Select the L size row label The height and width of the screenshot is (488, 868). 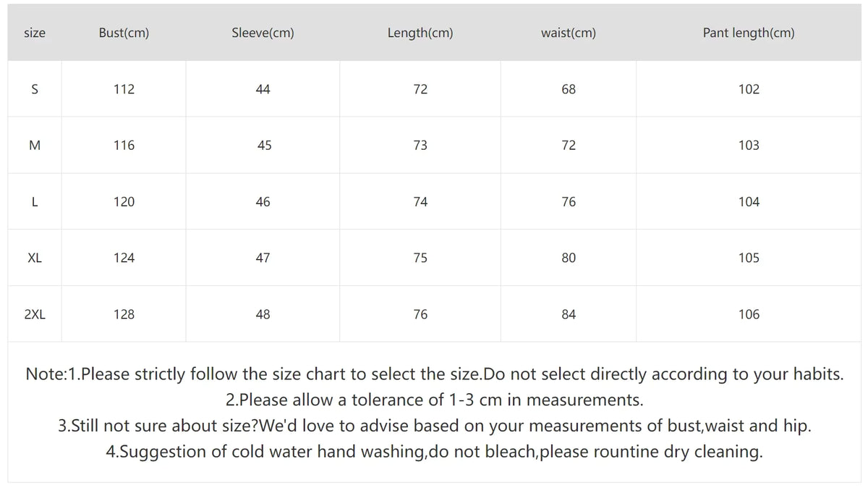35,202
